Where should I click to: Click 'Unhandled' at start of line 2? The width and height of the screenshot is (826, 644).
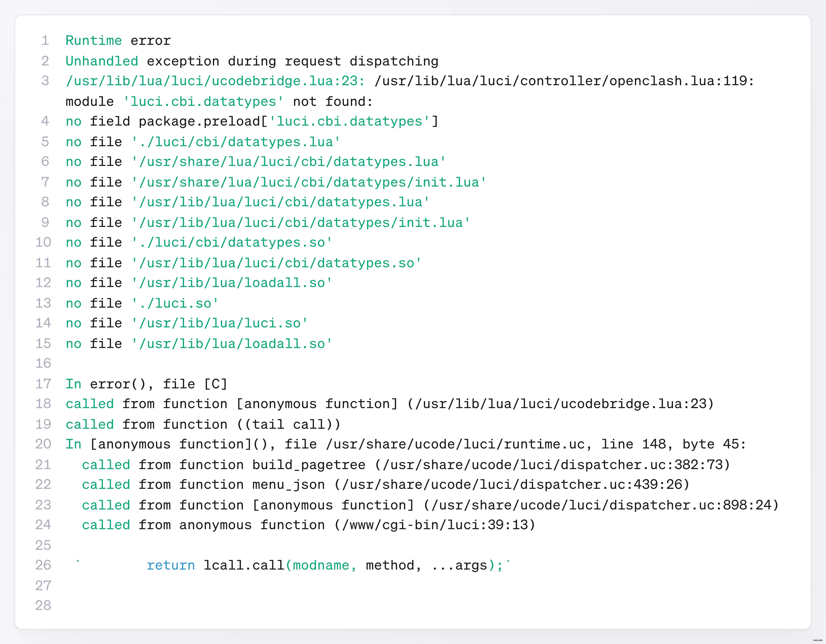(102, 61)
